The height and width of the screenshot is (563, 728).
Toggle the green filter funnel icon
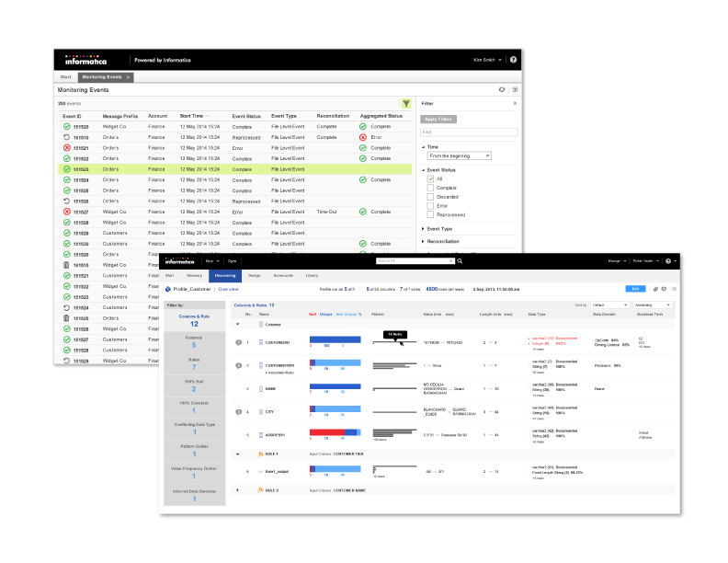[x=406, y=104]
